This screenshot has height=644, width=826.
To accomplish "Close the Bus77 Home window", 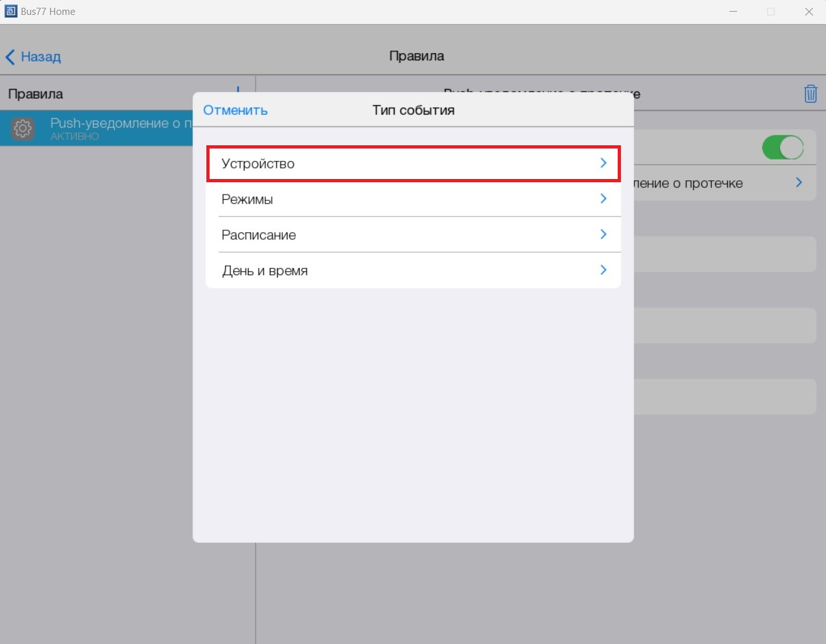I will [808, 12].
